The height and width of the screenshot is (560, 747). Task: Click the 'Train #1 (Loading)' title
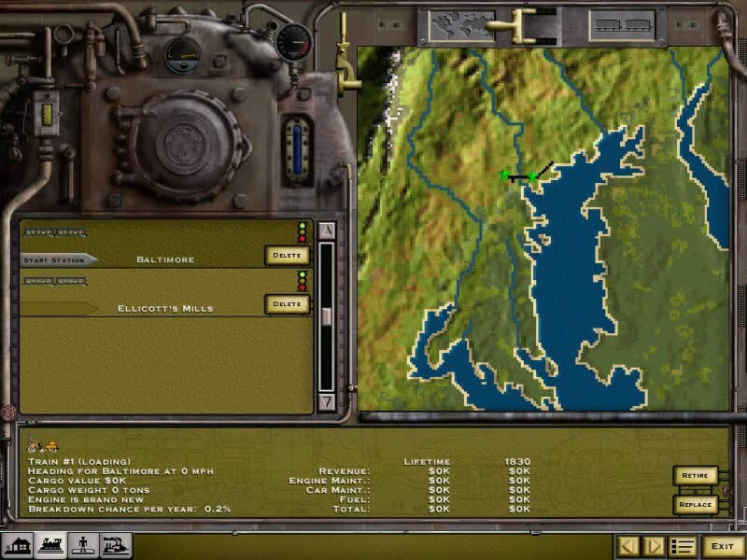[x=79, y=461]
